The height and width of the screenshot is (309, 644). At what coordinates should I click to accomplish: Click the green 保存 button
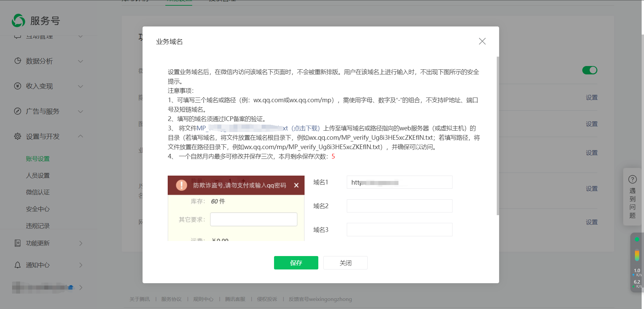(x=296, y=263)
